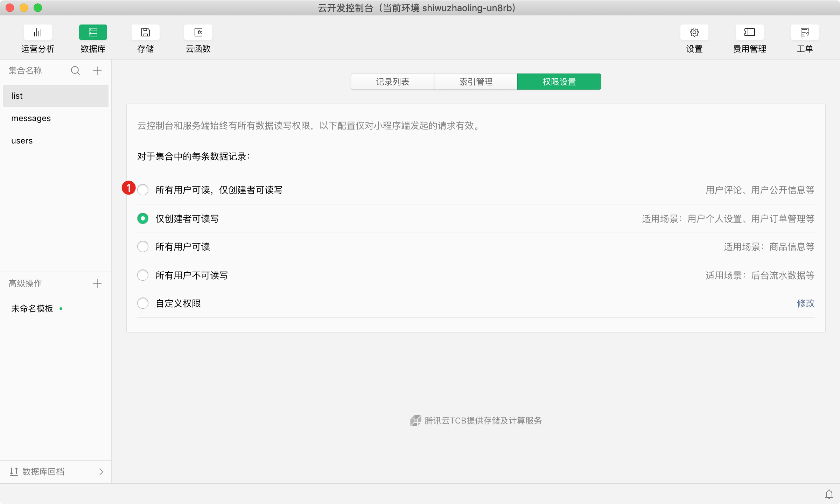
Task: Click plus next to 高级操作
Action: point(97,283)
